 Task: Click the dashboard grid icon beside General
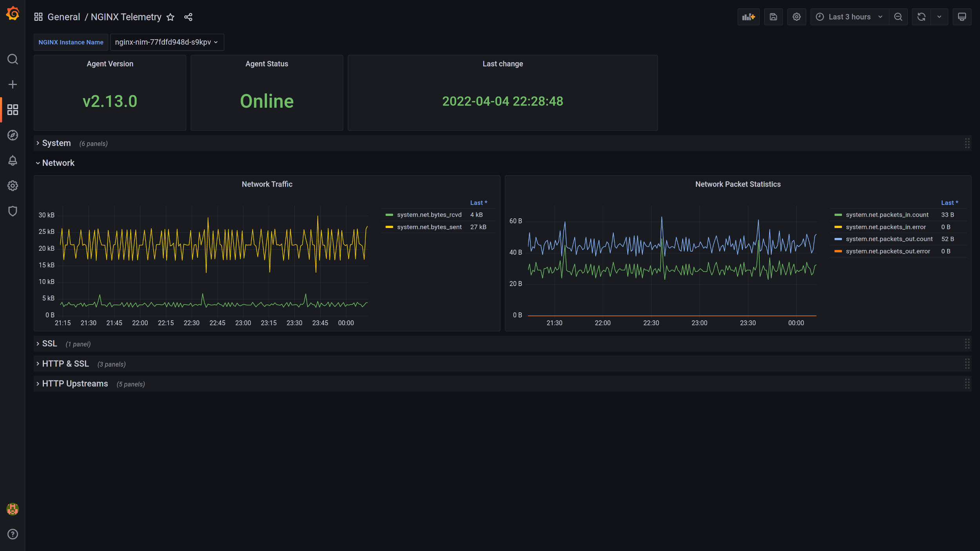pyautogui.click(x=38, y=17)
